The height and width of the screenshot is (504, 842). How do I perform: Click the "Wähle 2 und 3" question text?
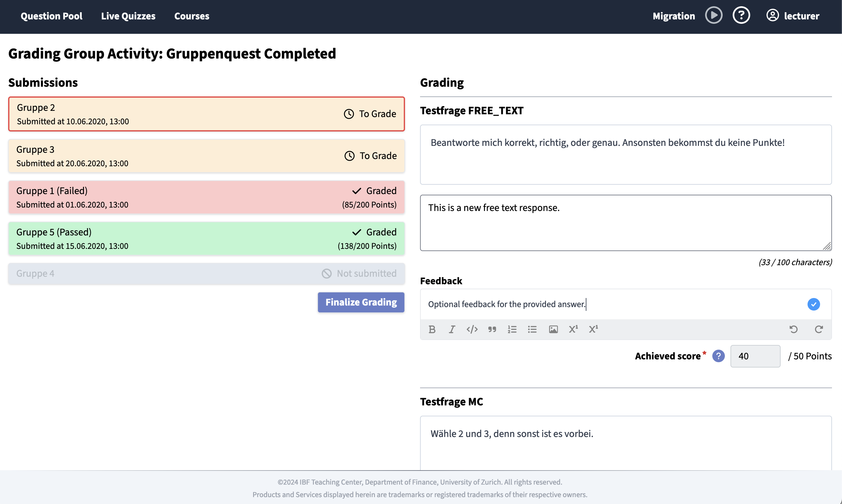pyautogui.click(x=512, y=434)
